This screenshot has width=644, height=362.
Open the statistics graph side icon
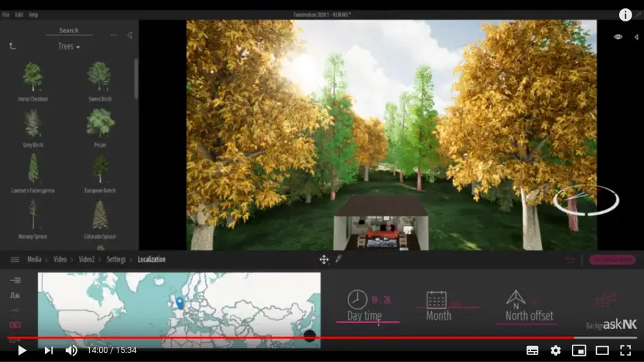coord(15,295)
